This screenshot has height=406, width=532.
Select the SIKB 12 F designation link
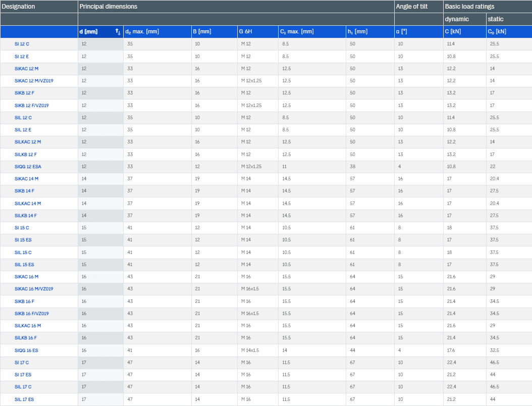pos(24,93)
